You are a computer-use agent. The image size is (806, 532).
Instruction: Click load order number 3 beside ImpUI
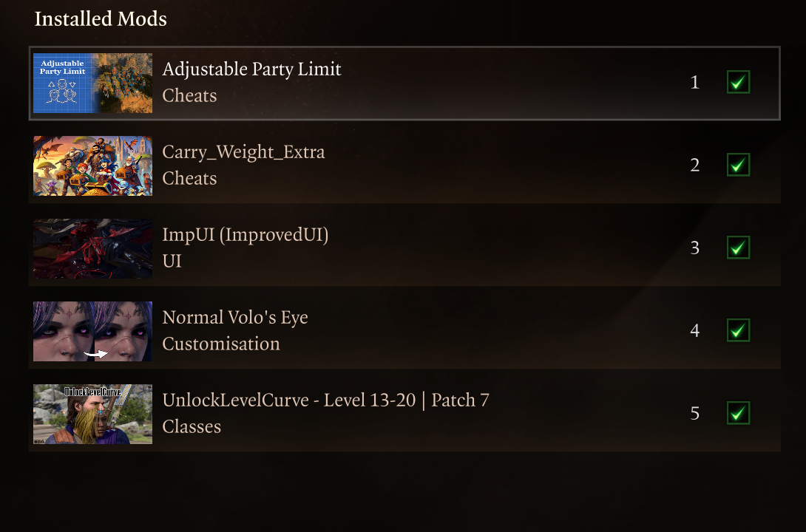point(694,248)
